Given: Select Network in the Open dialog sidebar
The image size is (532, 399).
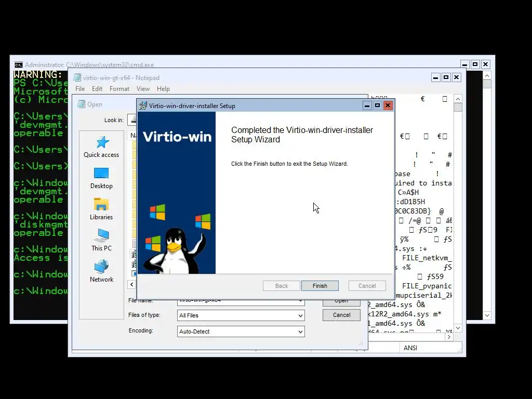Looking at the screenshot, I should pyautogui.click(x=101, y=271).
